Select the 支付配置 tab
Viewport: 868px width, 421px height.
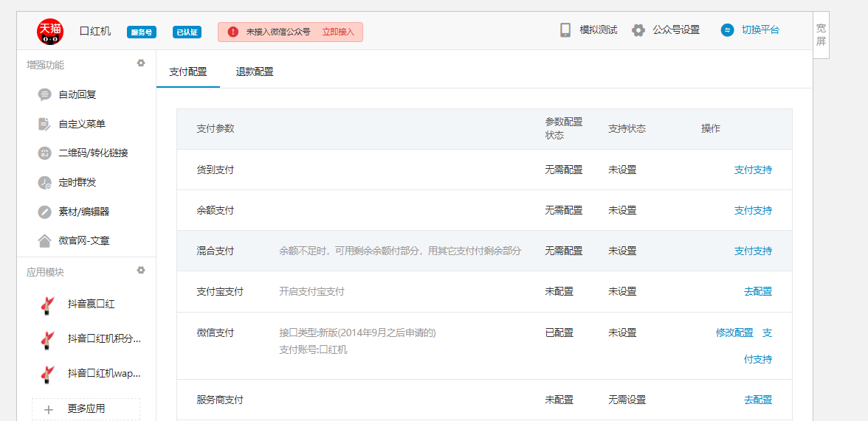point(188,72)
